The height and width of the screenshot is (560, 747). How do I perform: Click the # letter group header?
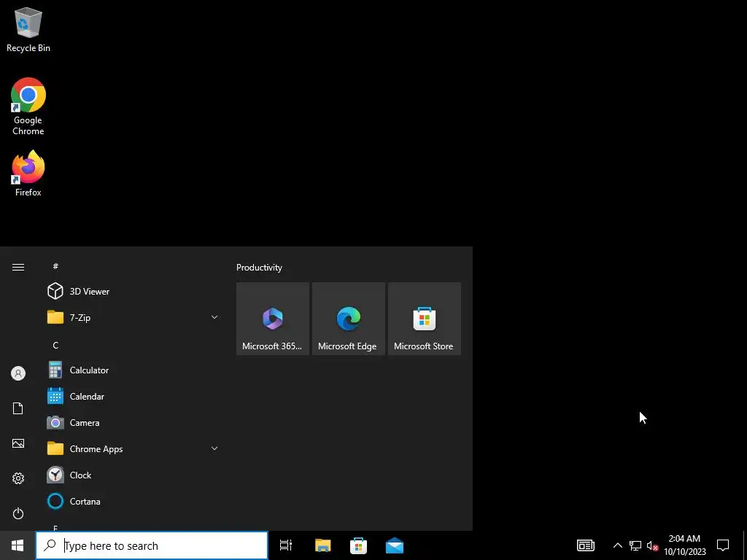click(55, 266)
